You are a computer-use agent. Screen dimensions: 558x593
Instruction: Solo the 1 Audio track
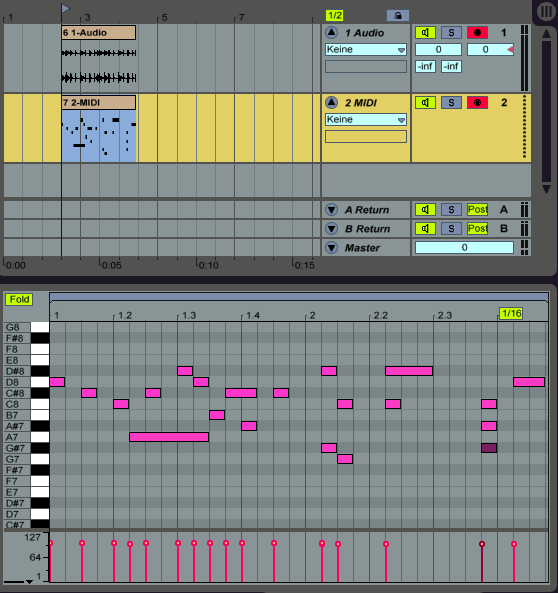451,33
